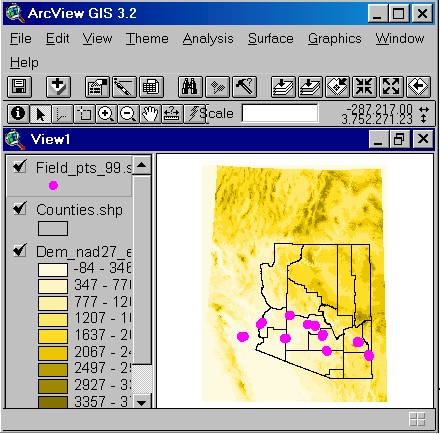Select the Select Feature tool

click(84, 114)
